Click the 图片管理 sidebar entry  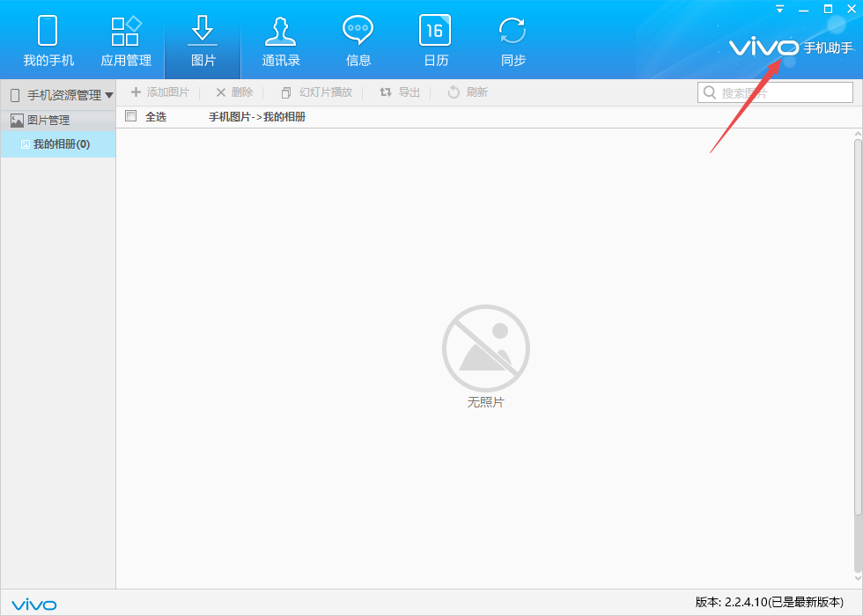pos(48,120)
